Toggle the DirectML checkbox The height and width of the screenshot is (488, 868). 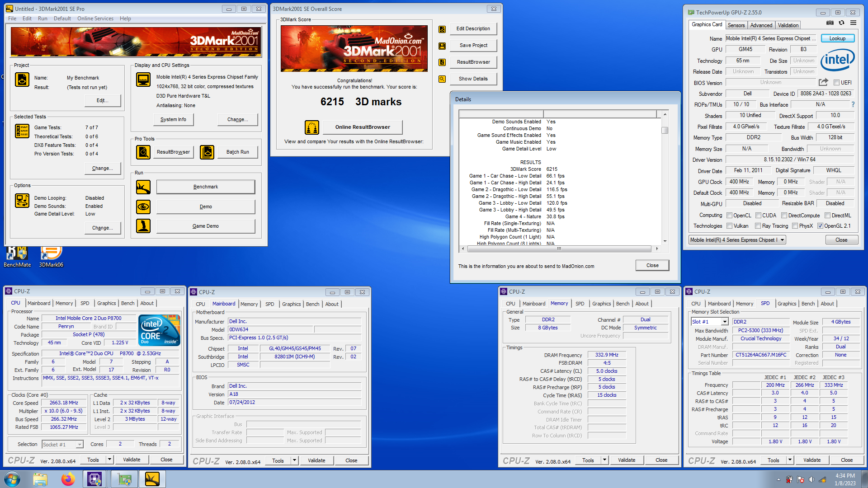tap(827, 216)
